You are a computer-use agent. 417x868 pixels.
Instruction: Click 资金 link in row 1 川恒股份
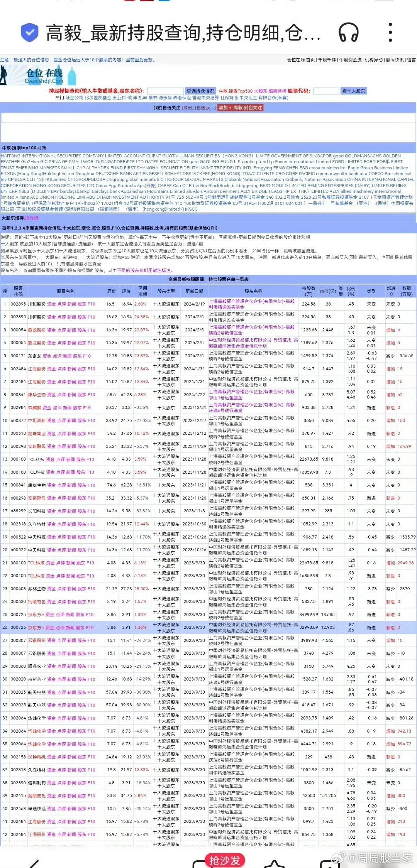coord(51,304)
